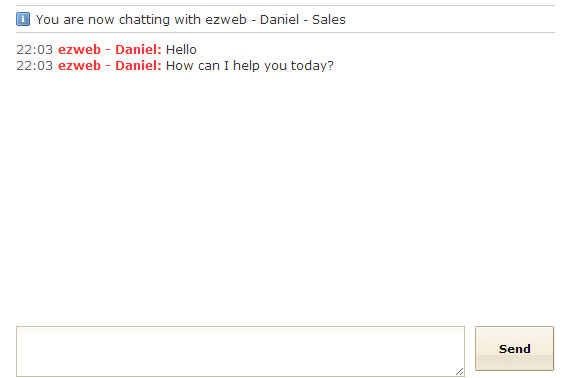The width and height of the screenshot is (571, 378).
Task: Click the word 'chatting' in header notice
Action: click(x=144, y=20)
